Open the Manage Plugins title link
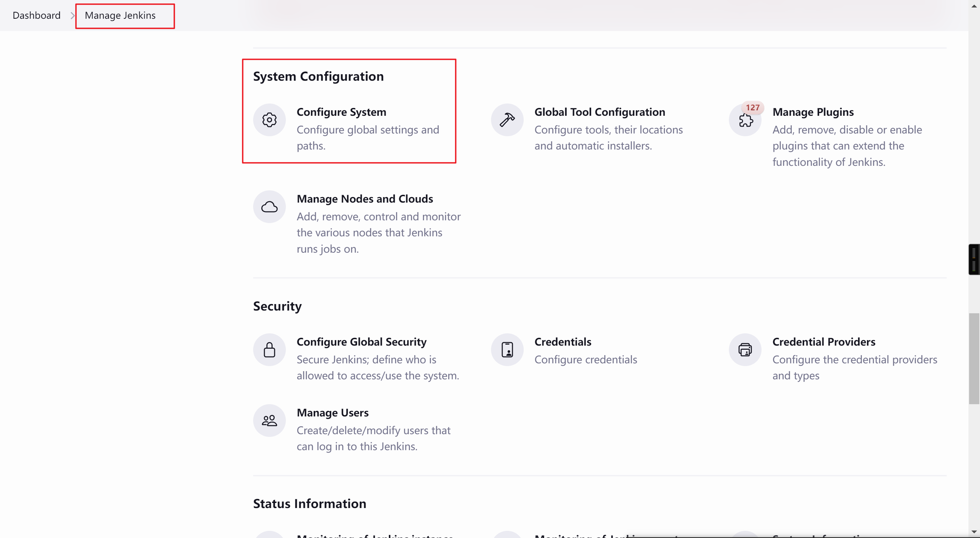The width and height of the screenshot is (980, 538). coord(813,112)
